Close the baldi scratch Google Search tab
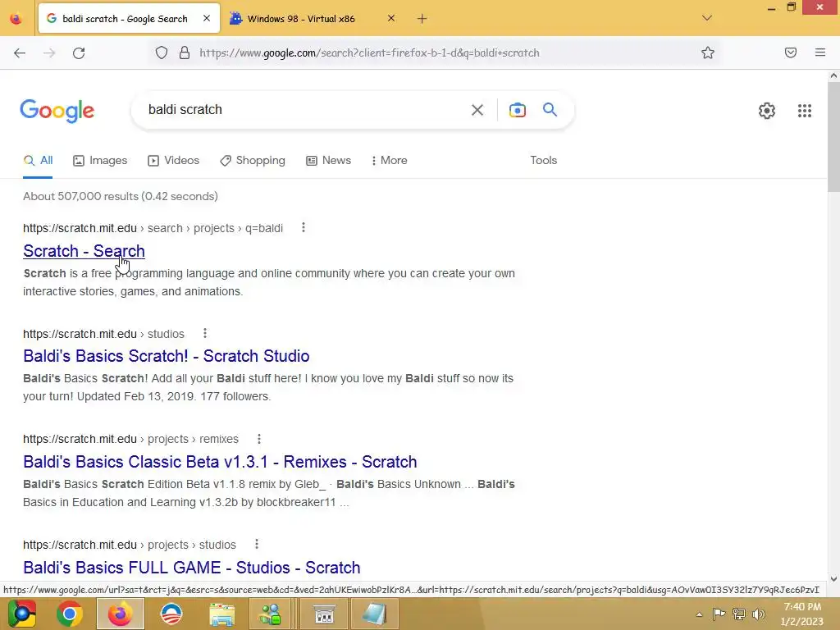 (207, 18)
